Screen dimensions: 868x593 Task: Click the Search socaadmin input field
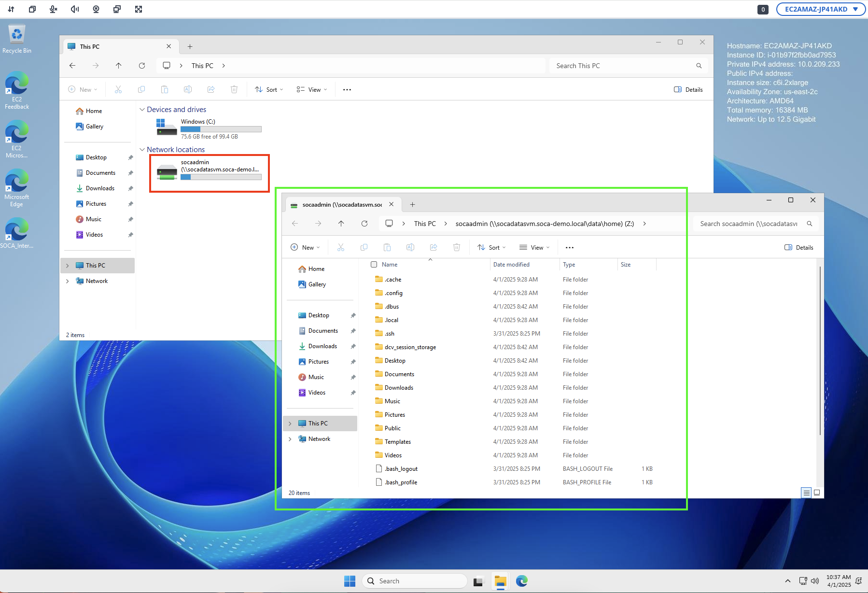click(x=749, y=224)
